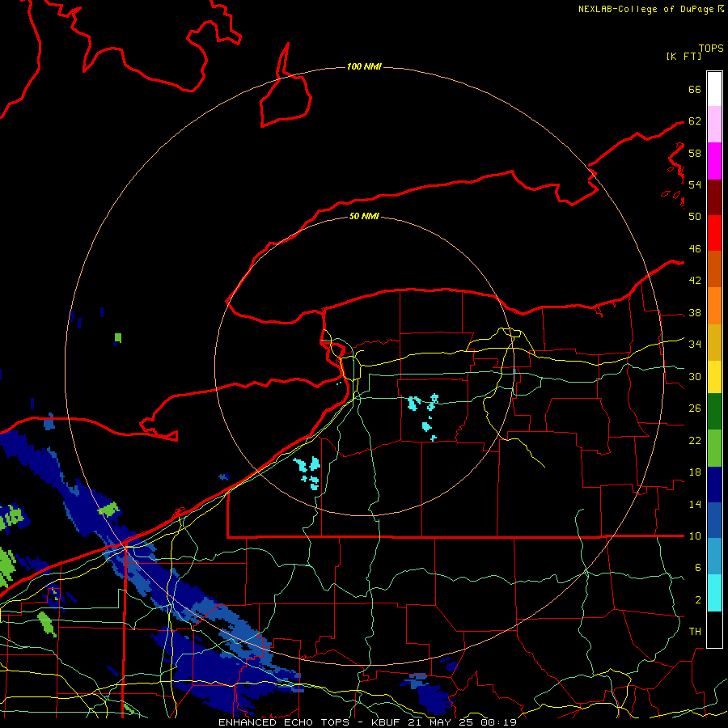Click the 2 value on the legend
Image resolution: width=728 pixels, height=728 pixels.
coord(698,600)
